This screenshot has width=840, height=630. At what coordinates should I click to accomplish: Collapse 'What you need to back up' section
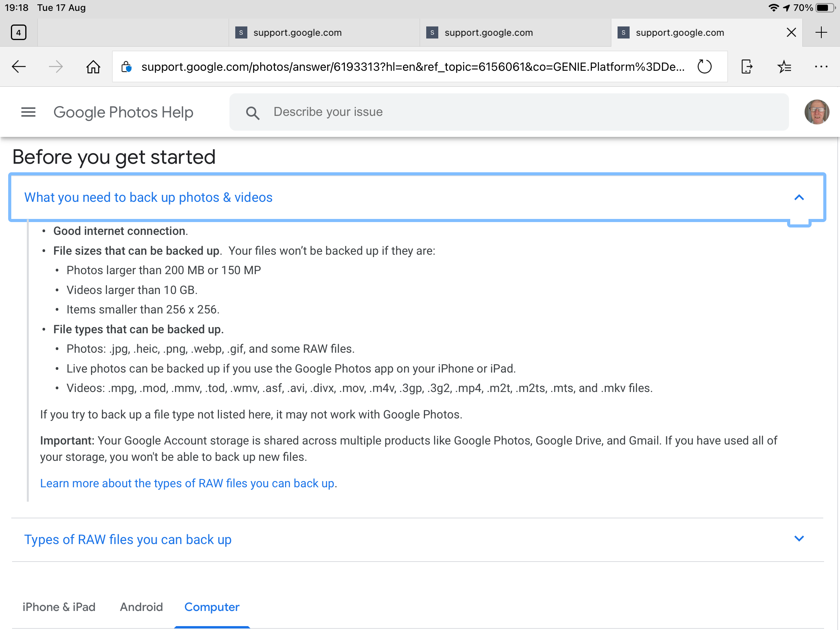pos(149,198)
